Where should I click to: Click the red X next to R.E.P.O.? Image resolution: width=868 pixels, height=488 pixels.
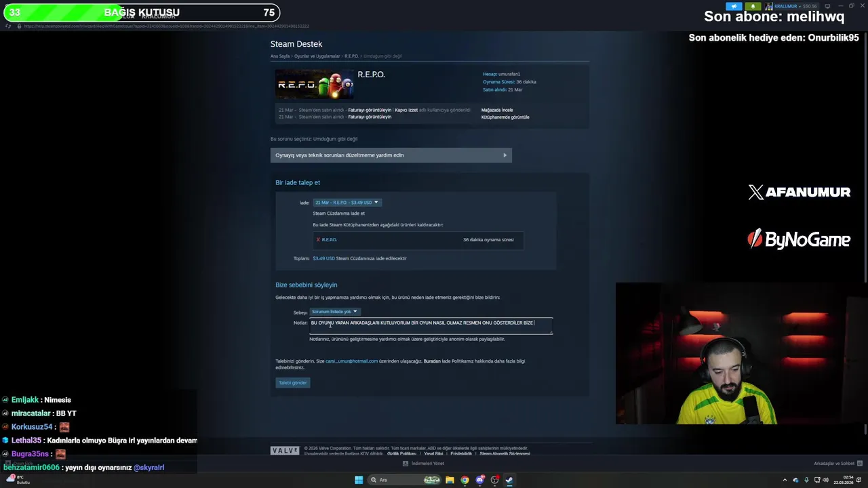pyautogui.click(x=318, y=240)
